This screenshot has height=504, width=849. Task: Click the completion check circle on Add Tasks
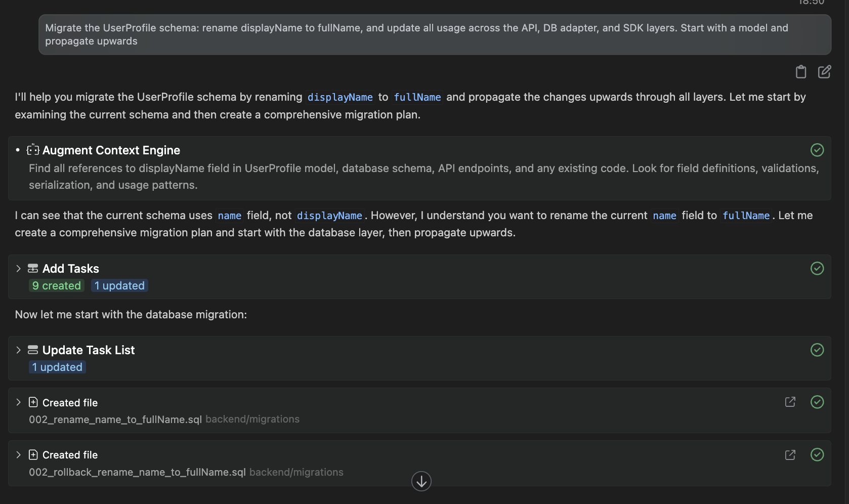pyautogui.click(x=817, y=268)
